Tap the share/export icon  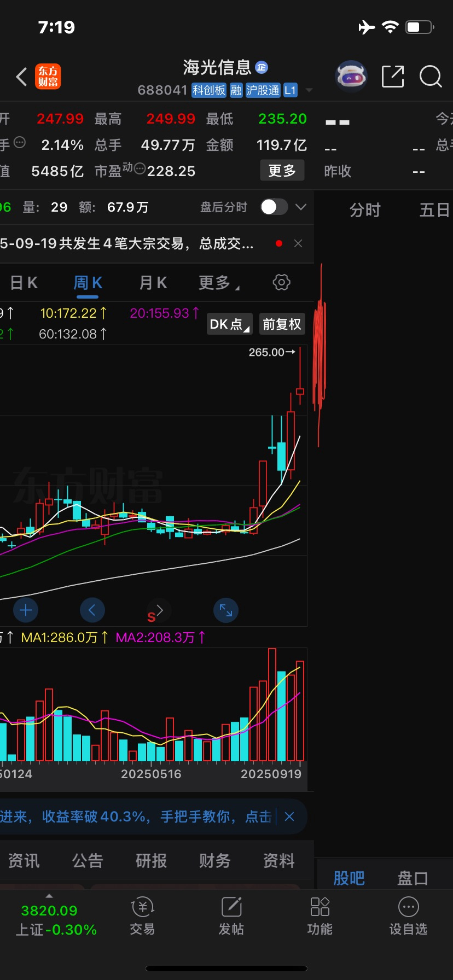[x=393, y=77]
